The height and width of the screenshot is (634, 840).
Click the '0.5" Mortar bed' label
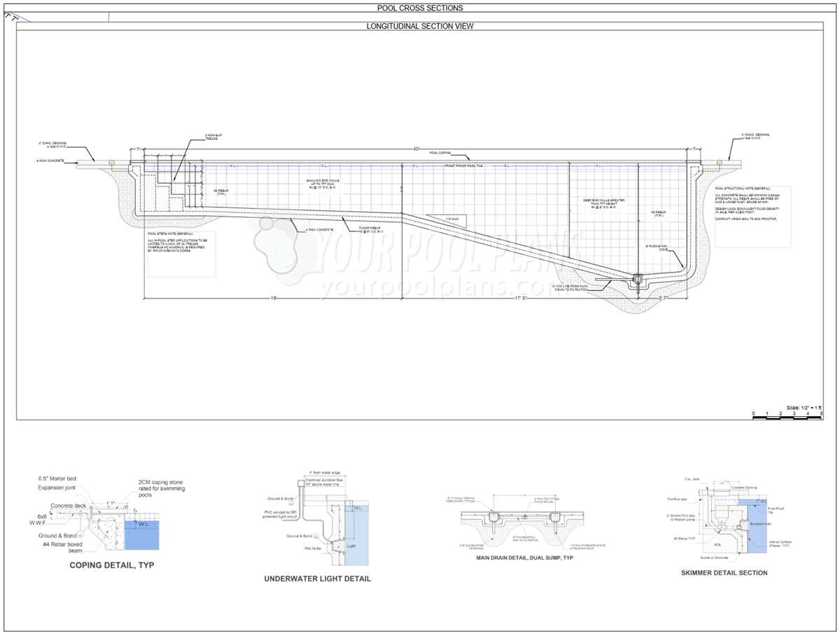coord(57,478)
